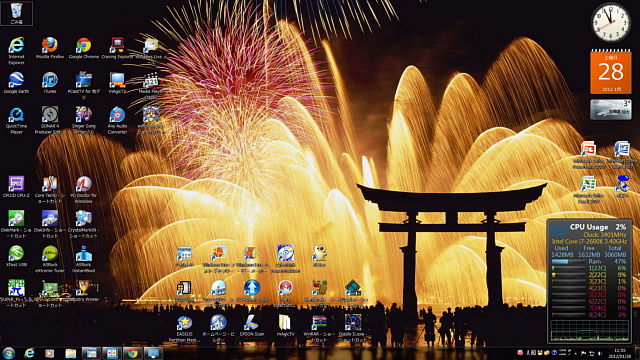Launch the ASRock InstantBoot icon
This screenshot has width=640, height=360.
(84, 259)
